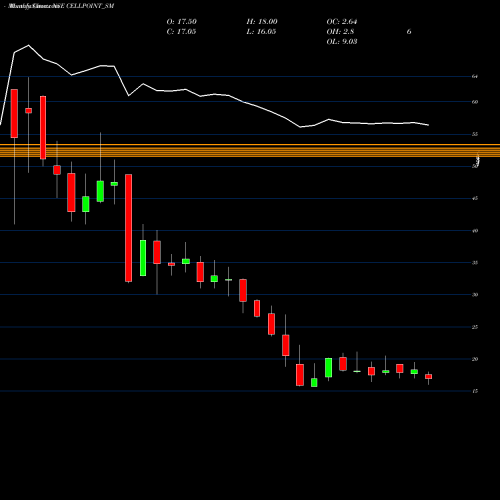Screen dimensions: 500x500
Task: Click the 45 price axis label
Action: click(x=475, y=199)
